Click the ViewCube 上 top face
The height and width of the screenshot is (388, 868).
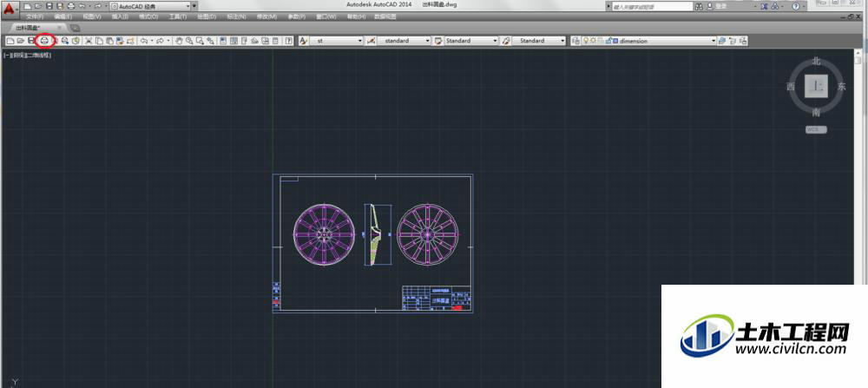click(x=816, y=86)
